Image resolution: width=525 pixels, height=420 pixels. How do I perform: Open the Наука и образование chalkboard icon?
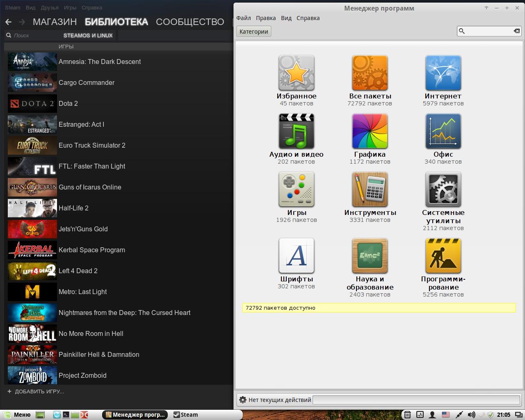click(370, 256)
